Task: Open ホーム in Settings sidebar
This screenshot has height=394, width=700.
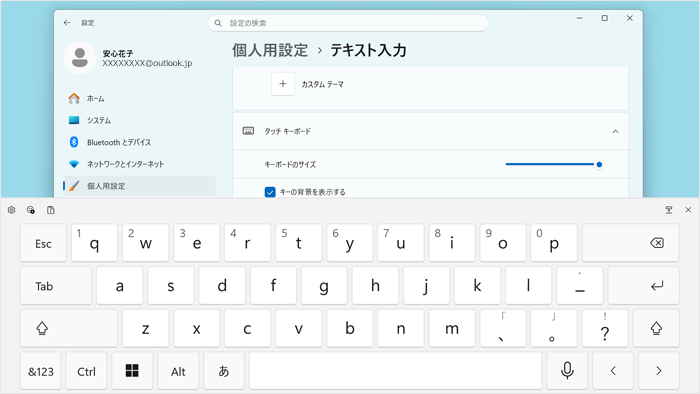Action: point(139,98)
